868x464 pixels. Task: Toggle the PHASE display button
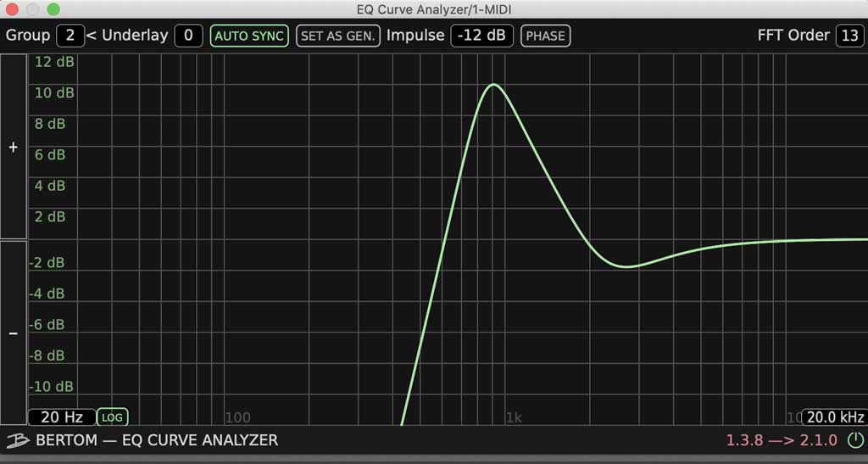545,36
